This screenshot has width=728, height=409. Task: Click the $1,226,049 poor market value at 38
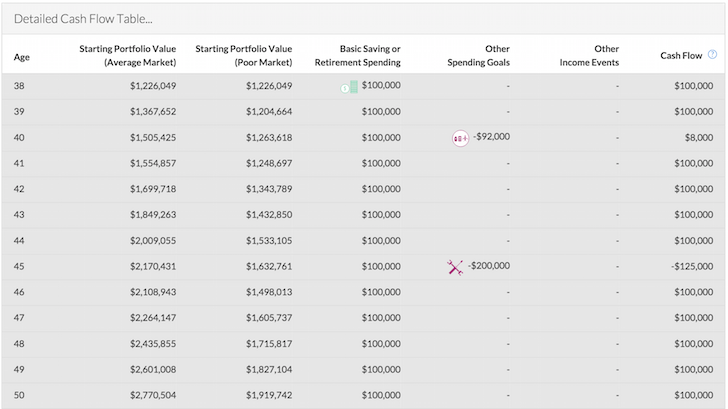(269, 86)
